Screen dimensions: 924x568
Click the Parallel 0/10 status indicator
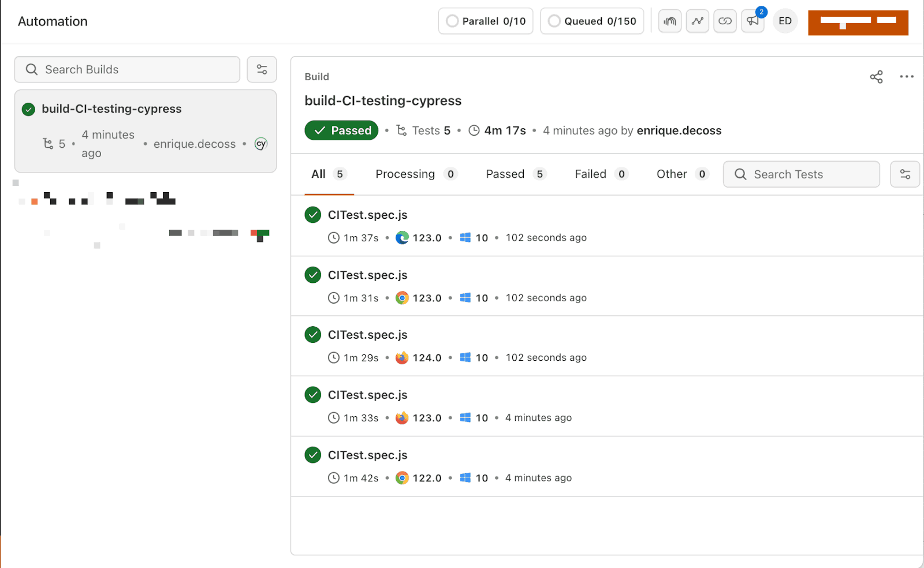pos(485,21)
